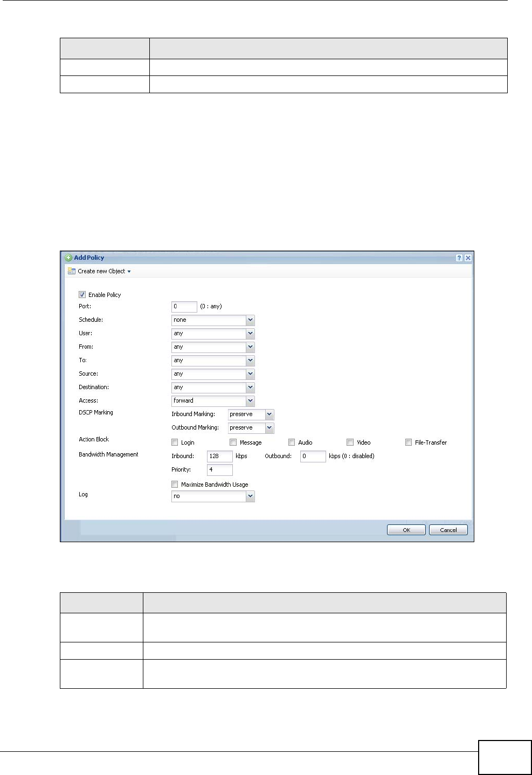Click the Port input field
The height and width of the screenshot is (775, 532).
pyautogui.click(x=184, y=306)
